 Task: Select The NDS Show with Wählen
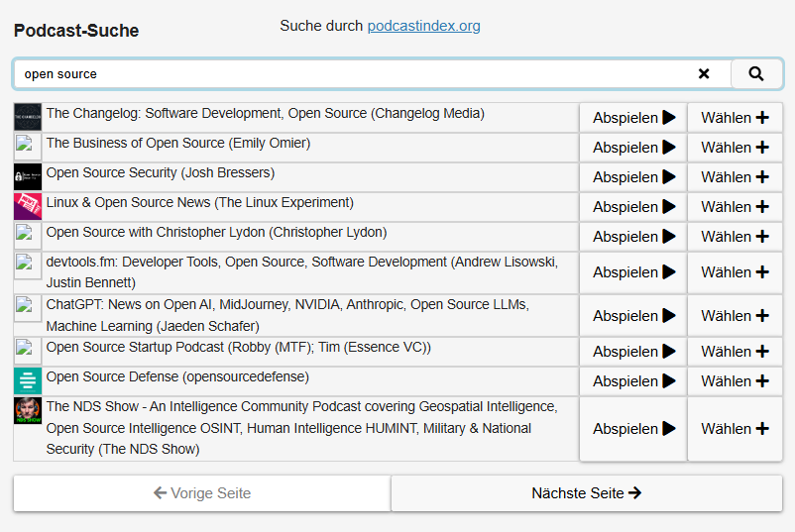pos(735,429)
